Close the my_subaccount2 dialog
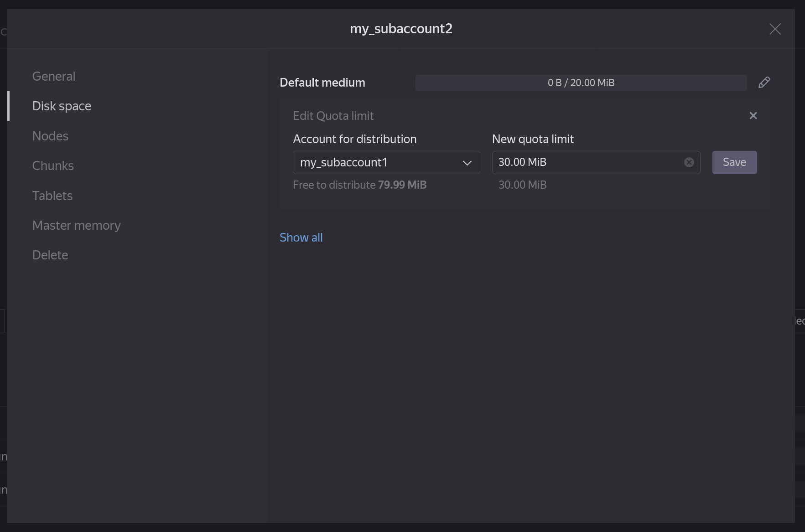This screenshot has width=805, height=532. (x=774, y=29)
